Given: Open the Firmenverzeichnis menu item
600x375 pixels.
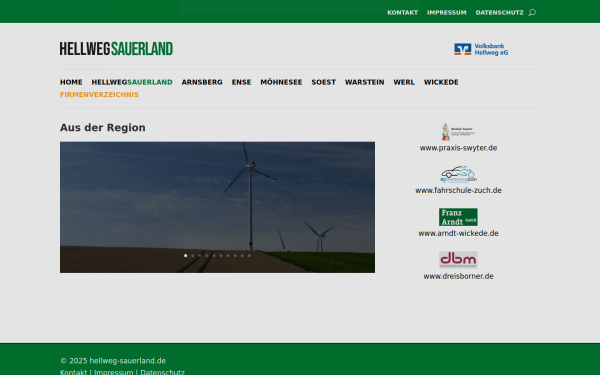Looking at the screenshot, I should point(99,95).
